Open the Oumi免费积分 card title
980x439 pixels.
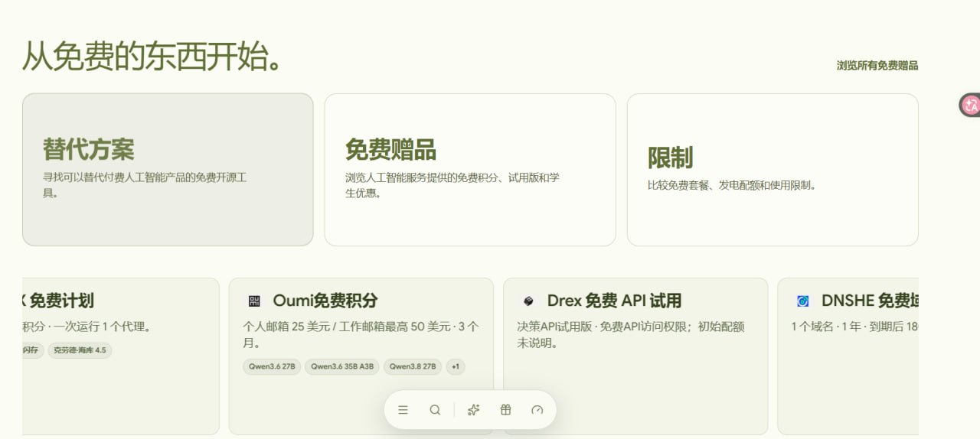click(x=325, y=301)
